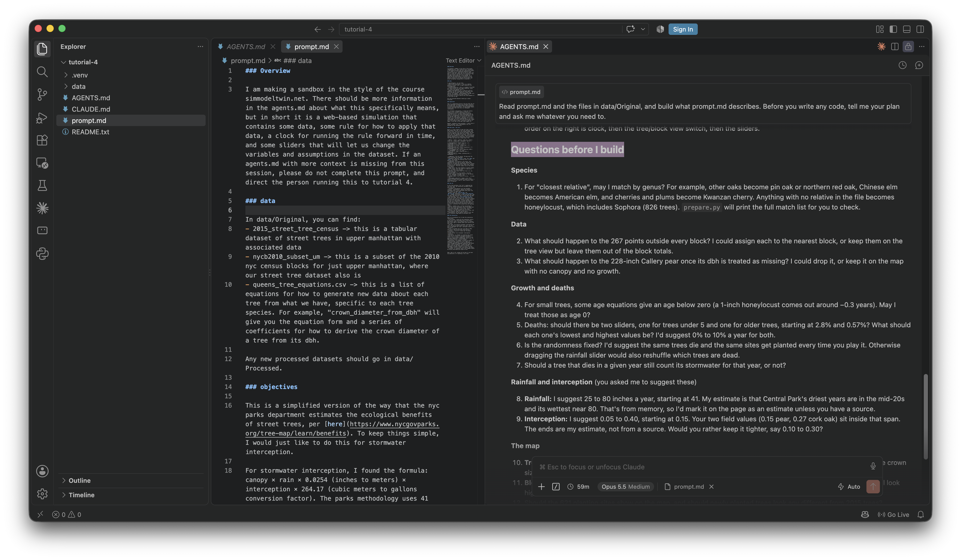The image size is (961, 560).
Task: Open the Testing flask view
Action: point(42,185)
